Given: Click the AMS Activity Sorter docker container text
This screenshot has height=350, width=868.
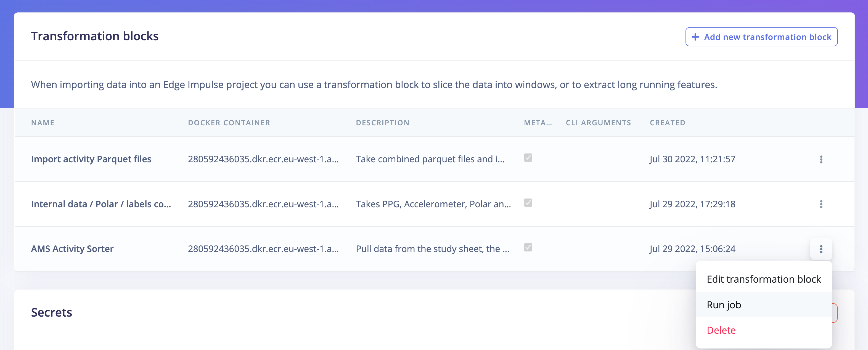Looking at the screenshot, I should pyautogui.click(x=263, y=249).
